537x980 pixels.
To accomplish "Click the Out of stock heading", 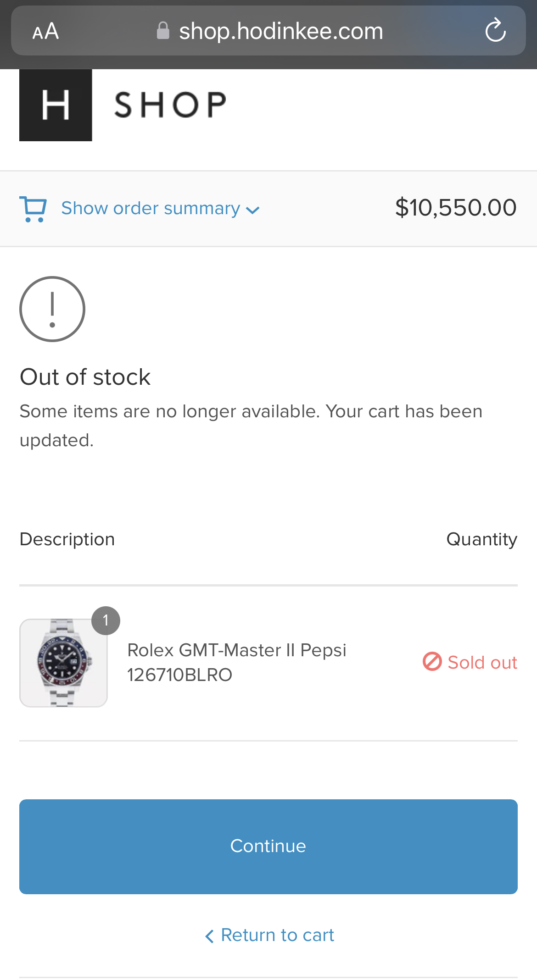I will (85, 377).
